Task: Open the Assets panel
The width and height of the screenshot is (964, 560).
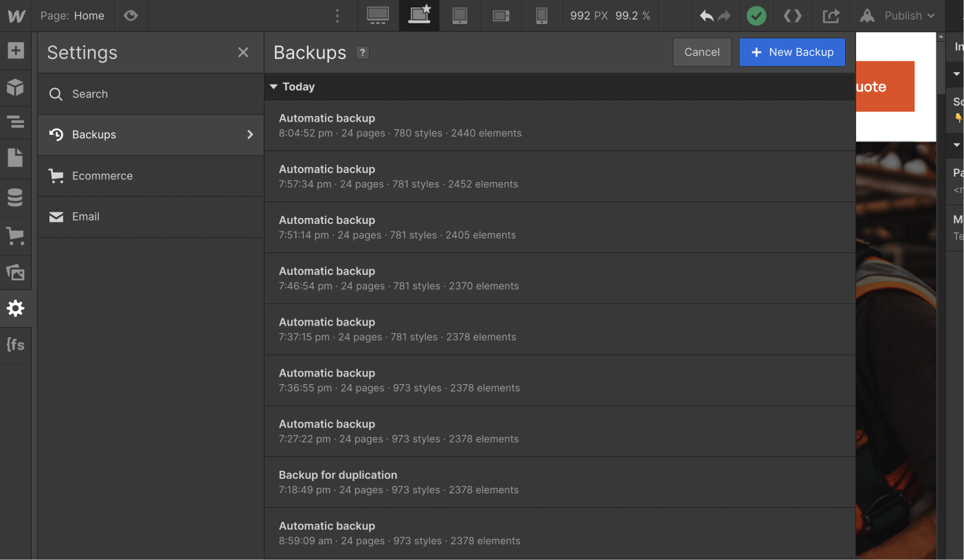Action: pos(15,272)
